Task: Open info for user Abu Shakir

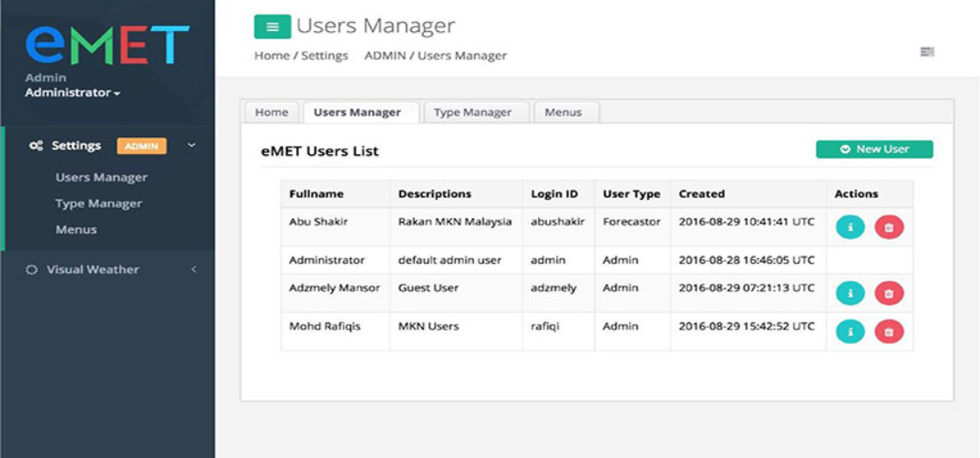Action: coord(850,227)
